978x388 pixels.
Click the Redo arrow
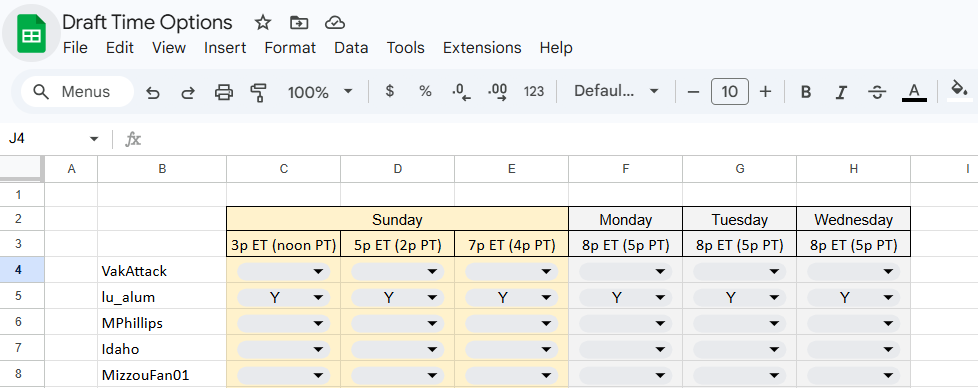coord(188,92)
